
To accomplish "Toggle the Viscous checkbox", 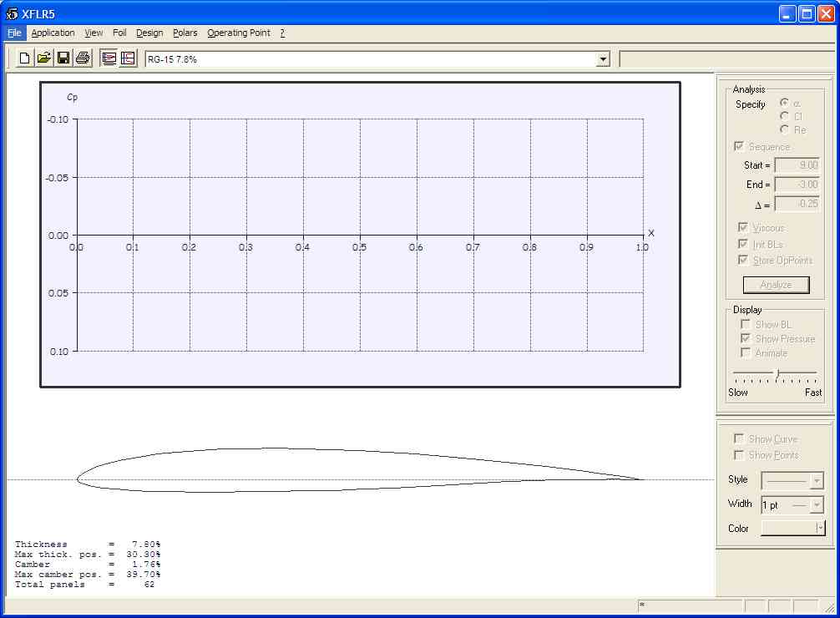I will (743, 228).
